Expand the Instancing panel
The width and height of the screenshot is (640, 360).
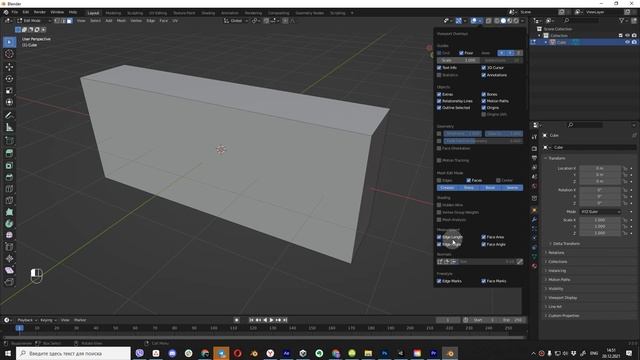pos(557,271)
